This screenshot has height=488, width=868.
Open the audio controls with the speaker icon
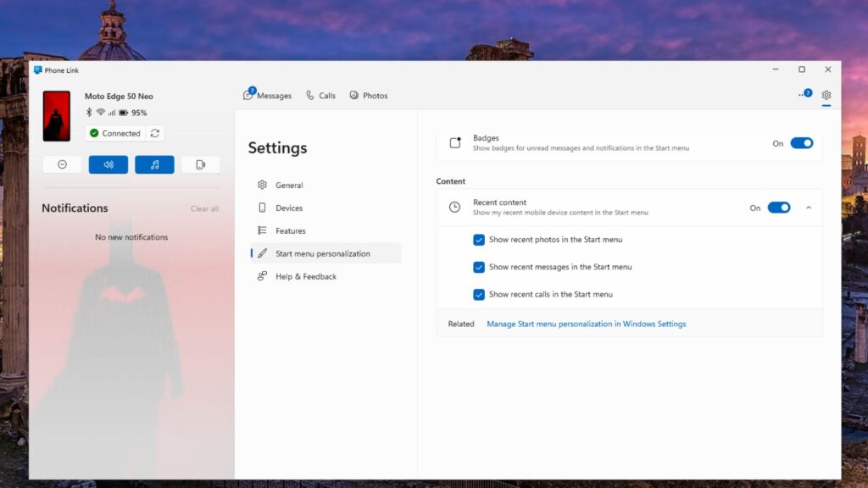pyautogui.click(x=108, y=164)
